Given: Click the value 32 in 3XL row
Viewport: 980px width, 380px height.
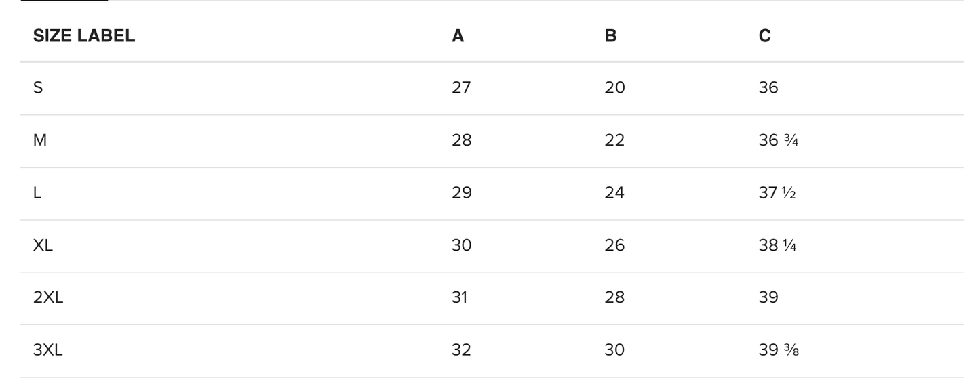Looking at the screenshot, I should tap(461, 350).
